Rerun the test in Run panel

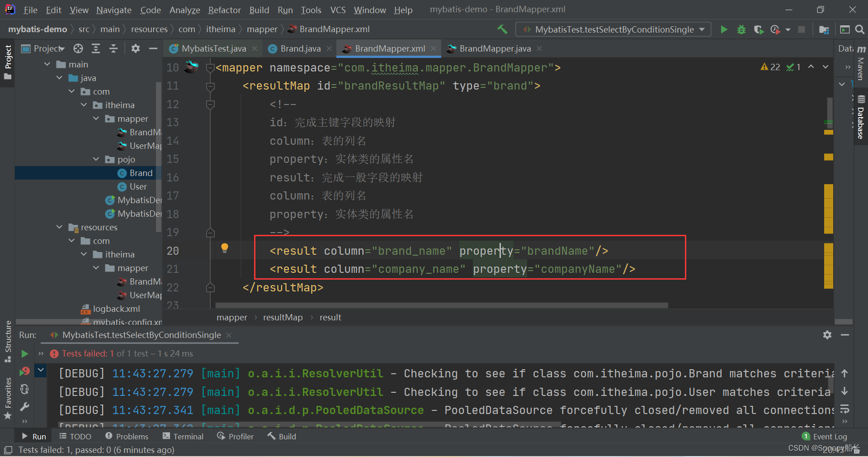click(25, 353)
